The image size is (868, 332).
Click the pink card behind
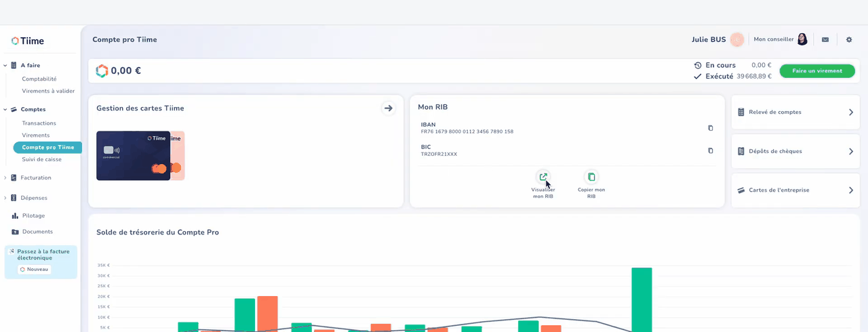click(x=178, y=155)
